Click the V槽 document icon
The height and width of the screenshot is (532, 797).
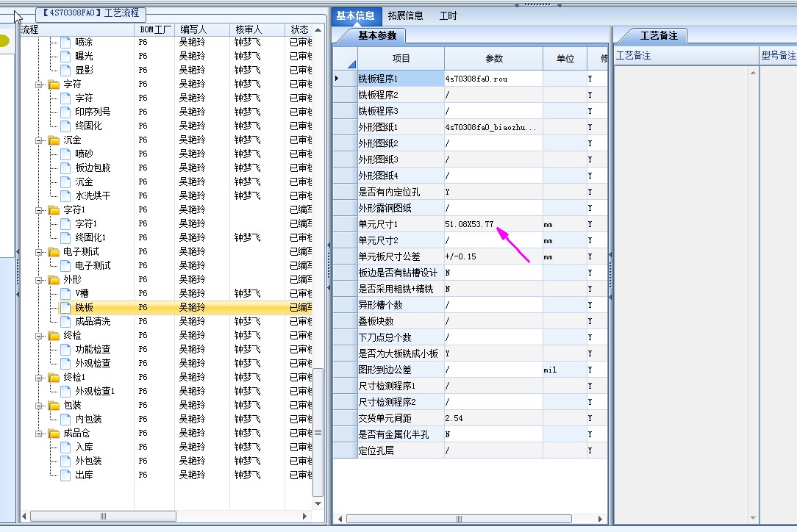pyautogui.click(x=65, y=294)
